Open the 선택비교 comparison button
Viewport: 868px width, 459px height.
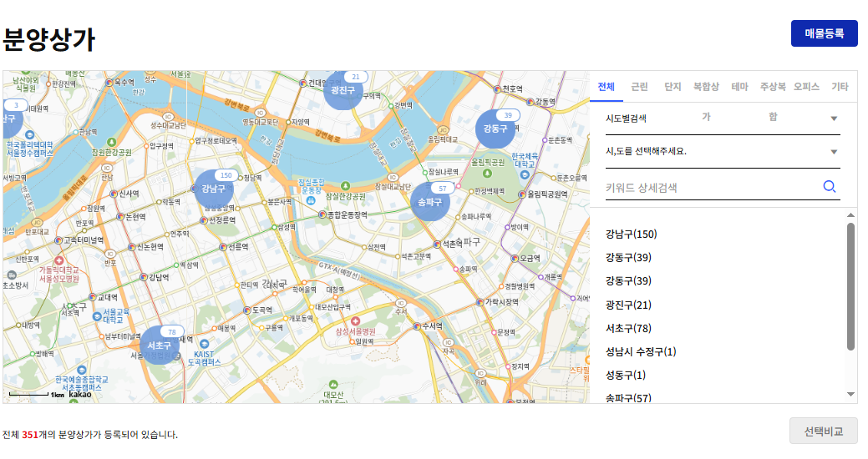(823, 431)
